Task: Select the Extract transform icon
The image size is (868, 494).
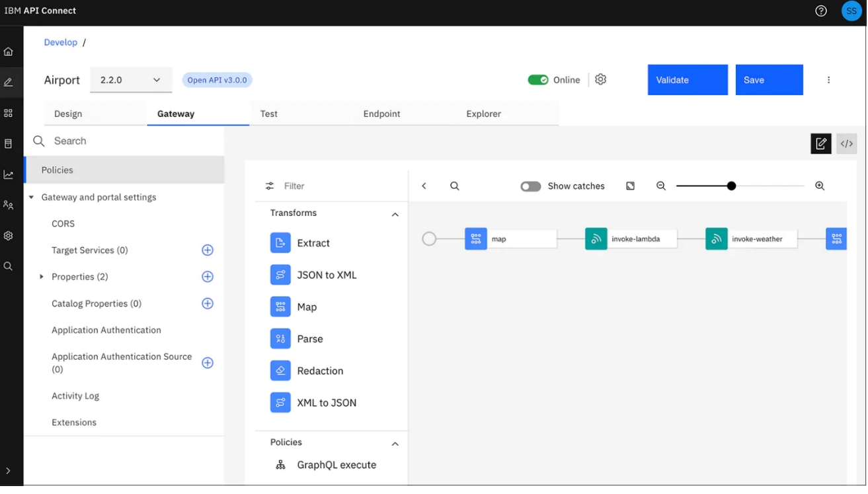Action: pos(280,243)
